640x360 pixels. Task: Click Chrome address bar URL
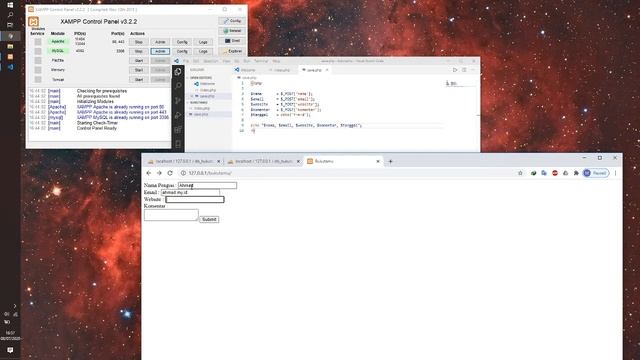[210, 173]
